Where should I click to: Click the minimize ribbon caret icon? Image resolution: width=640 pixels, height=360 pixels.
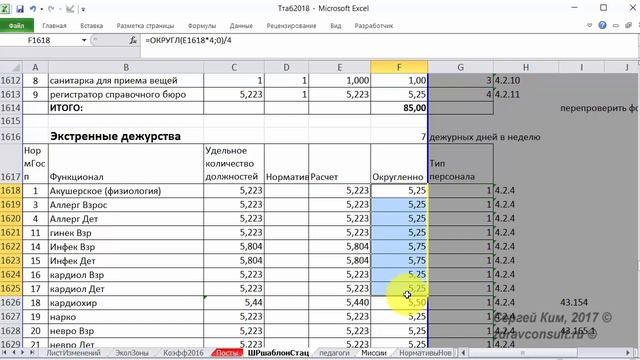(589, 25)
